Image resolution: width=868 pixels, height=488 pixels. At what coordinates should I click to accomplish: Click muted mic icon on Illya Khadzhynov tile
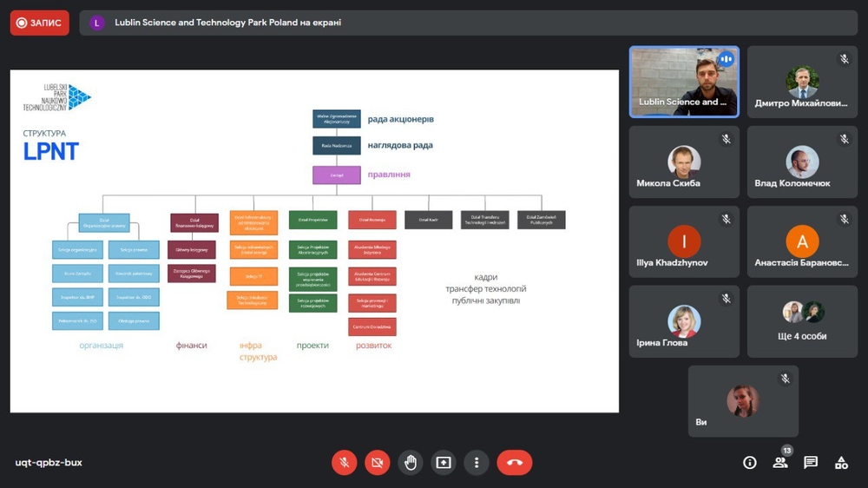727,220
